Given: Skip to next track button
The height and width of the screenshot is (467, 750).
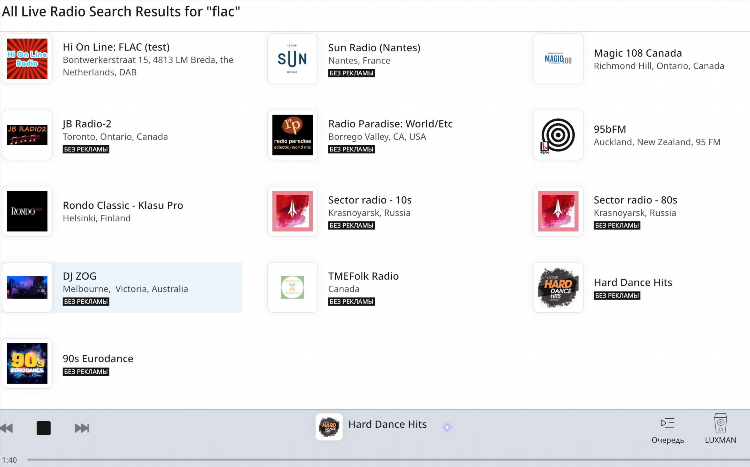Looking at the screenshot, I should click(x=82, y=428).
